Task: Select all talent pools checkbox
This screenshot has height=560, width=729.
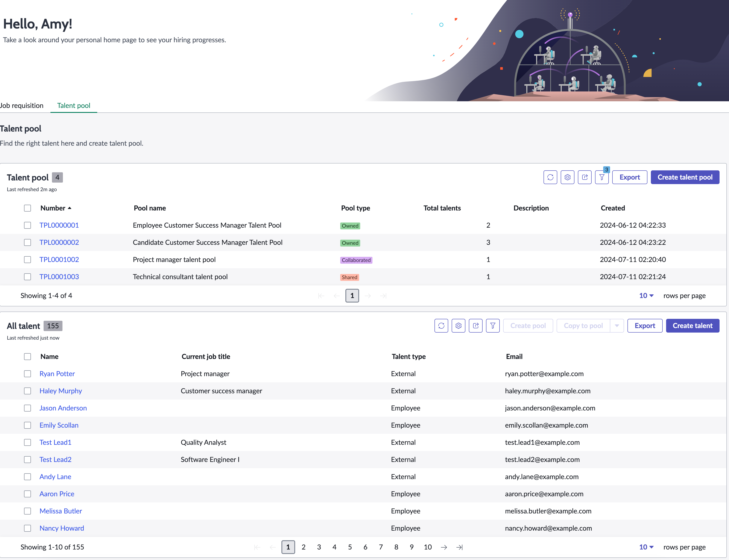Action: (27, 208)
